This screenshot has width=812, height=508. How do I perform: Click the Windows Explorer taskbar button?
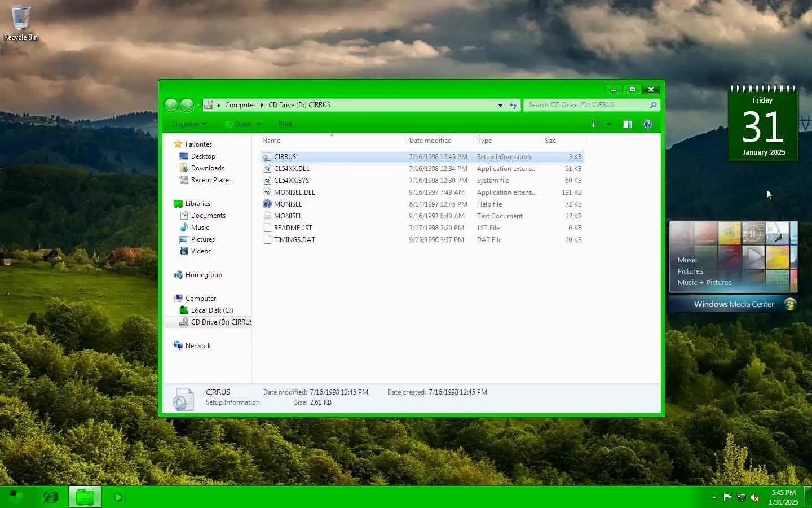click(85, 497)
